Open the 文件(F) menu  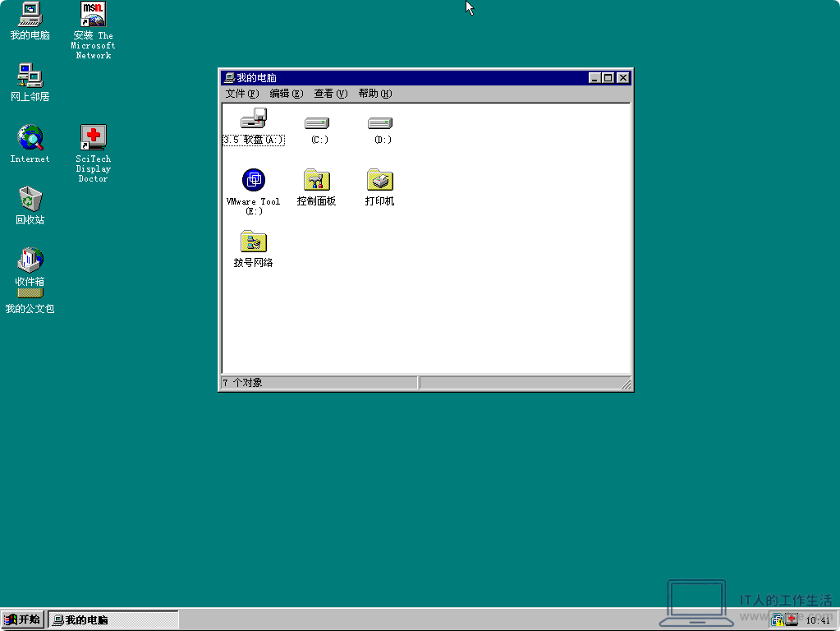tap(242, 94)
